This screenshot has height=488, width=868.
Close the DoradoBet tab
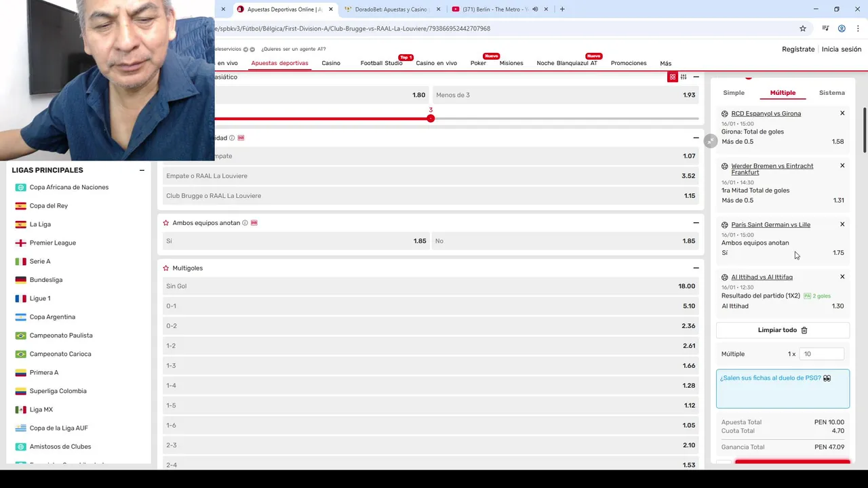(438, 9)
